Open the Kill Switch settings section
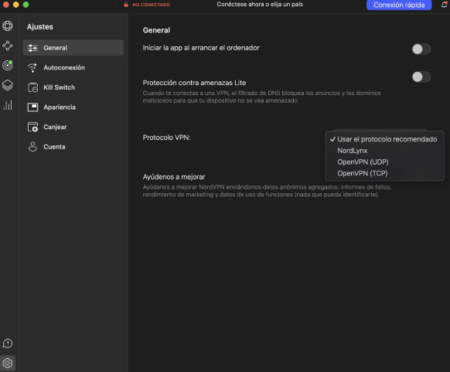This screenshot has height=372, width=450. (73, 88)
